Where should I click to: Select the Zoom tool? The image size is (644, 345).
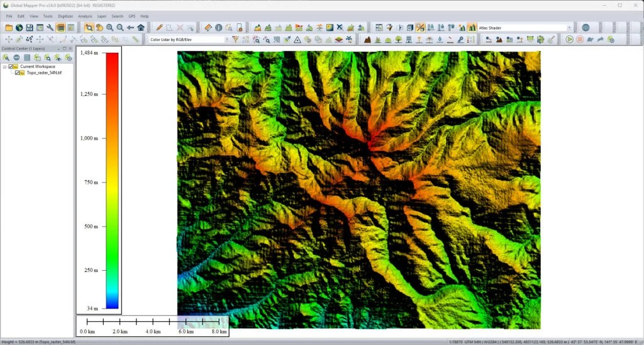[89, 28]
